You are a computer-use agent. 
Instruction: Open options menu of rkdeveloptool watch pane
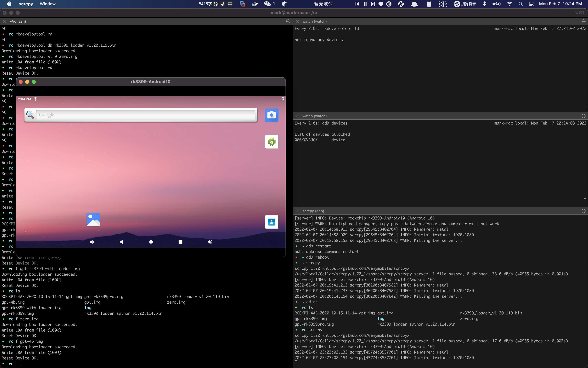pyautogui.click(x=584, y=21)
